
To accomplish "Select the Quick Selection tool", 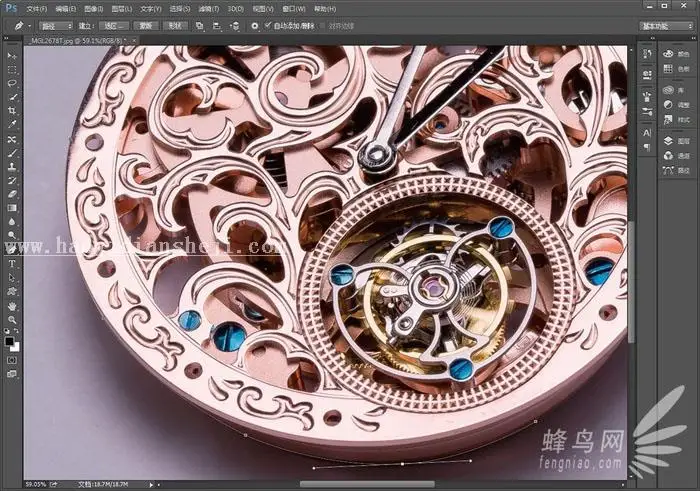I will [12, 97].
